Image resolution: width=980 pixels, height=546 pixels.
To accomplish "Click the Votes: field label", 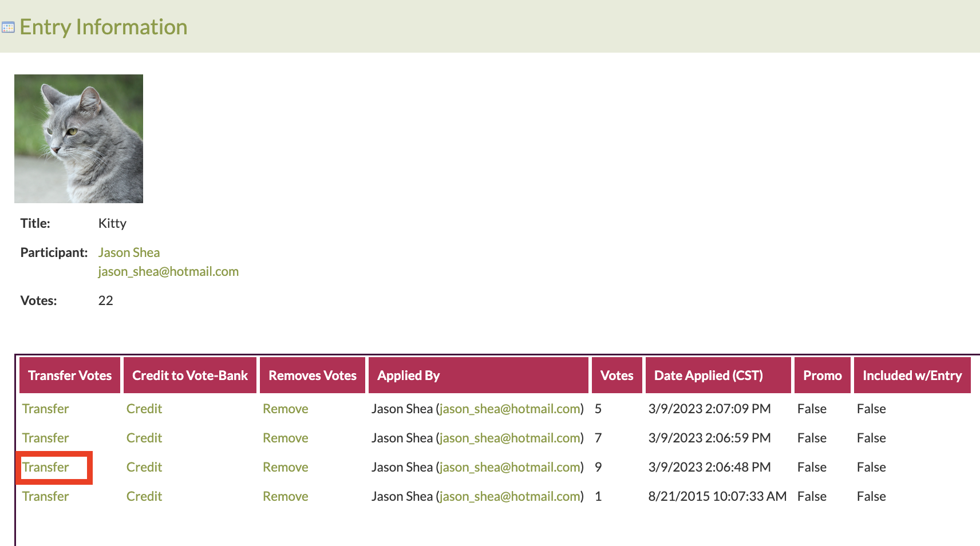I will (x=38, y=300).
